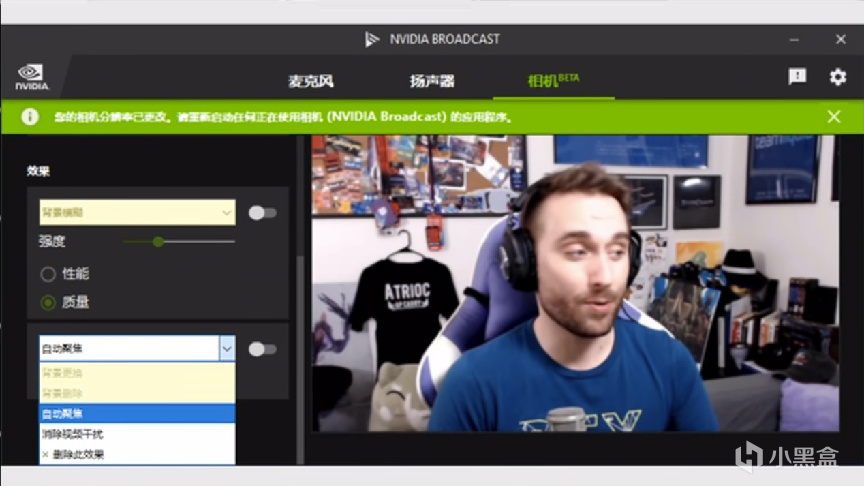The image size is (864, 486).
Task: Dismiss the green notification banner
Action: tap(834, 116)
